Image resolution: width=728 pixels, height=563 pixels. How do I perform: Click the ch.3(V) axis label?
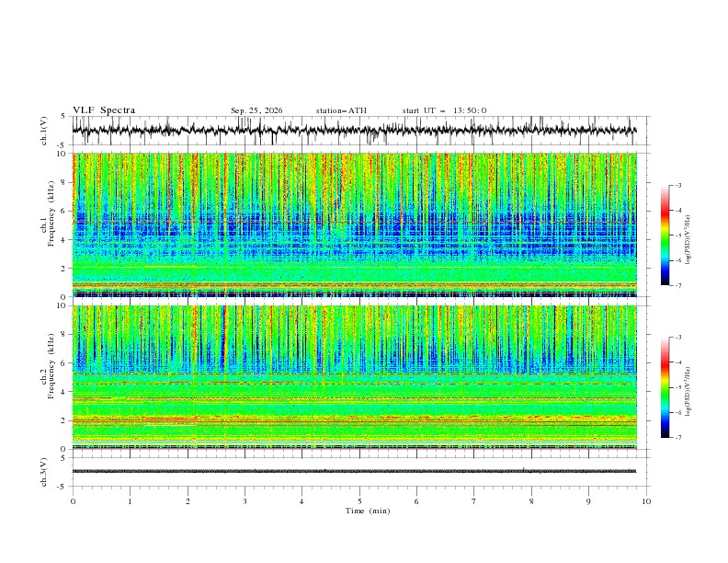click(x=43, y=472)
